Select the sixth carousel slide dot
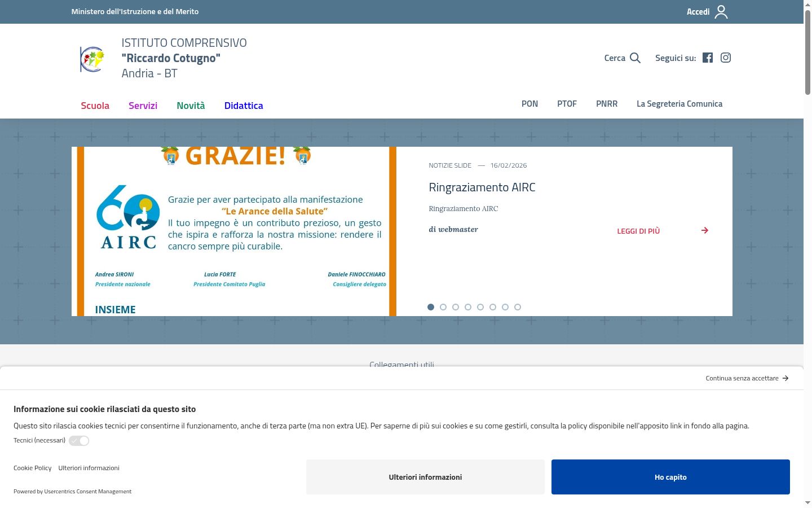 [493, 307]
